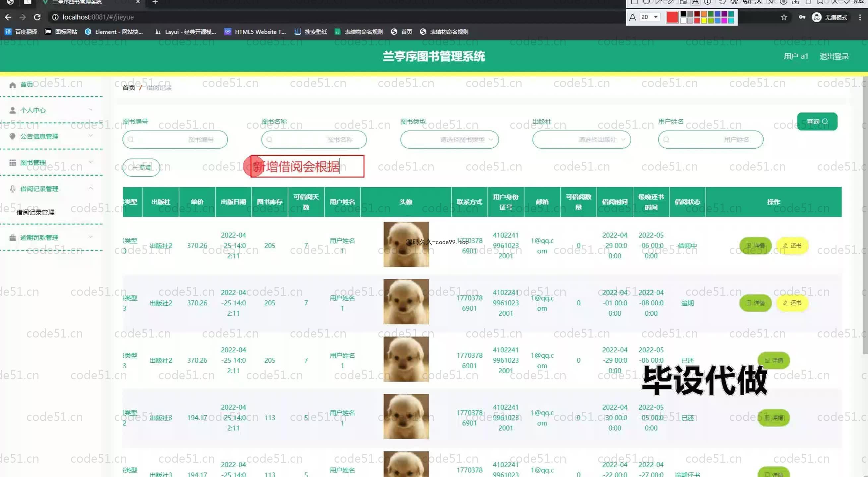This screenshot has width=868, height=477.
Task: Select the 公告信息管理 menu item
Action: coord(51,136)
